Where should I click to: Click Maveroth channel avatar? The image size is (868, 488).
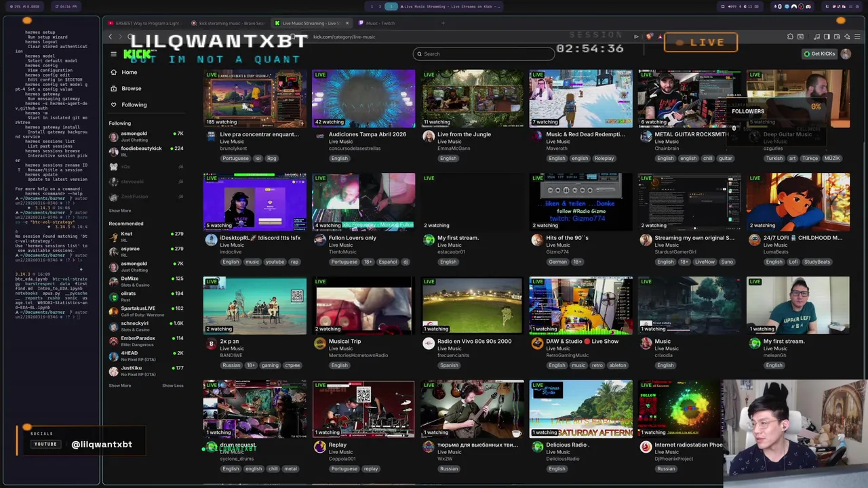point(537,136)
